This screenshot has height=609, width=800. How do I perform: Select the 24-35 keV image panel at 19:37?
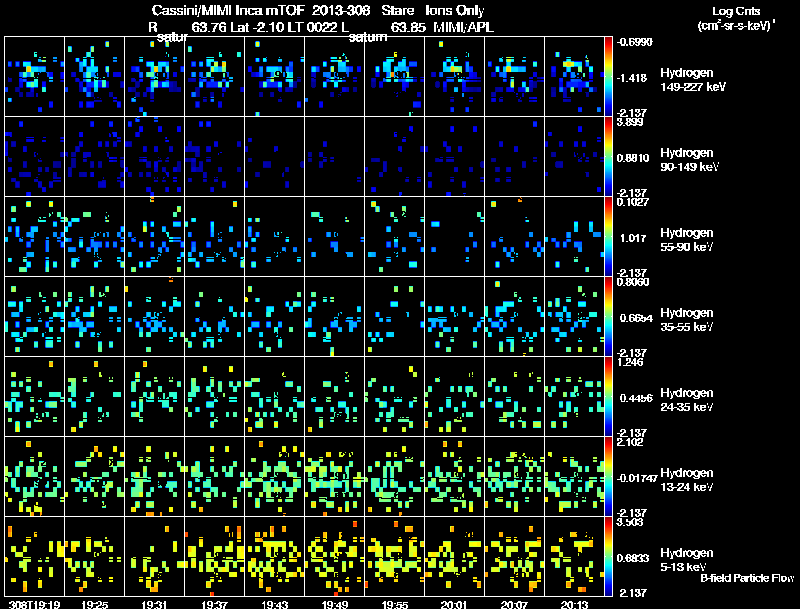click(214, 397)
